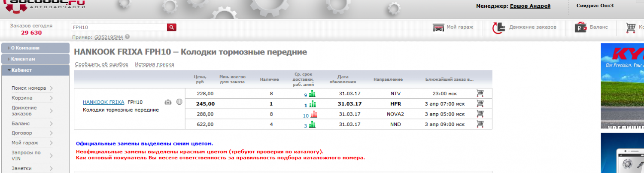Open the camera photo icon for FPH10
Viewport: 644px width, 173px height.
coord(168,102)
